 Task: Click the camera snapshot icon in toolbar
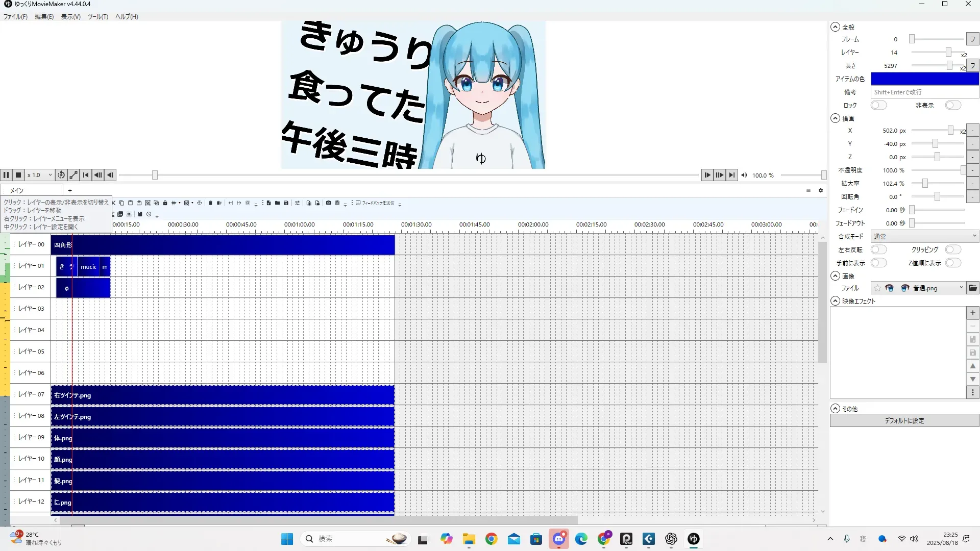point(328,203)
